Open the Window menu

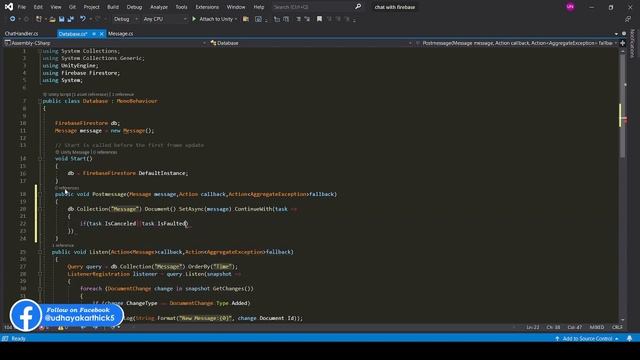click(236, 7)
